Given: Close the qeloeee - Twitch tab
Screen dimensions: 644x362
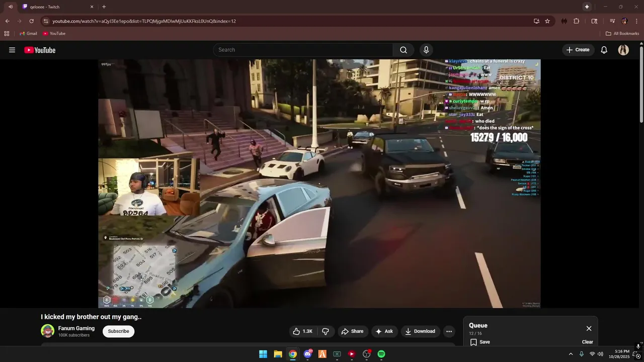Looking at the screenshot, I should (92, 7).
